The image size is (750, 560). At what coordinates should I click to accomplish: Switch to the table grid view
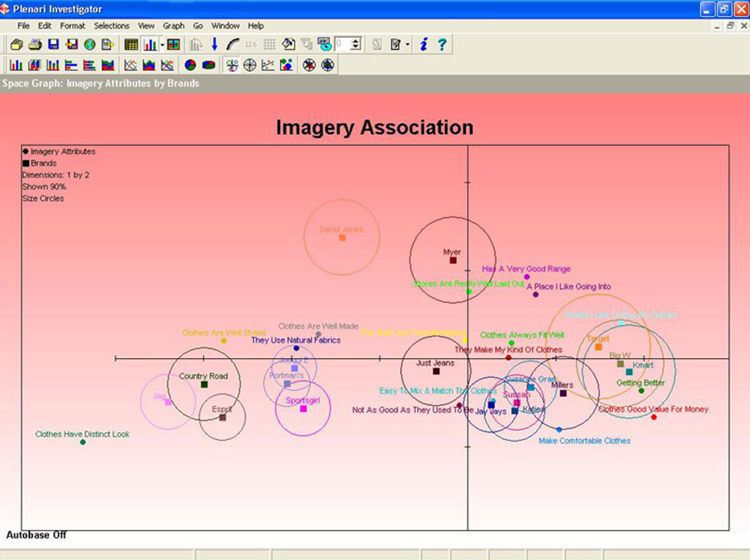(x=130, y=44)
